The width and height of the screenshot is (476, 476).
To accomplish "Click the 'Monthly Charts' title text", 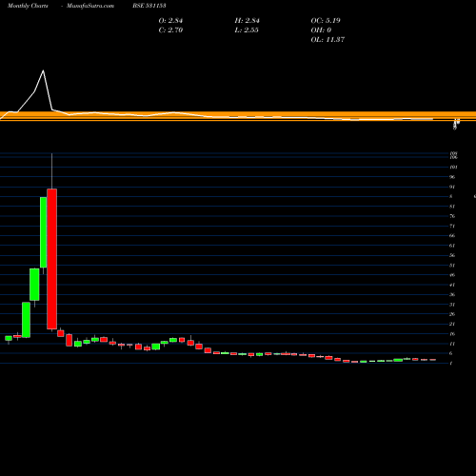I will [28, 6].
